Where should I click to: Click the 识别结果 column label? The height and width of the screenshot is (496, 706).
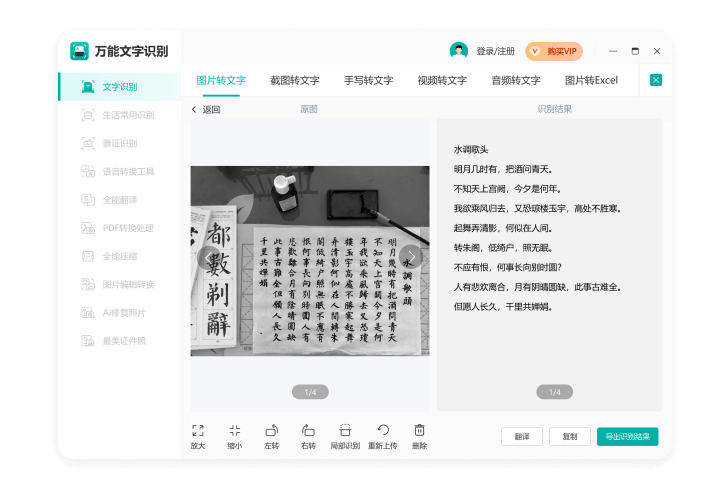click(555, 109)
